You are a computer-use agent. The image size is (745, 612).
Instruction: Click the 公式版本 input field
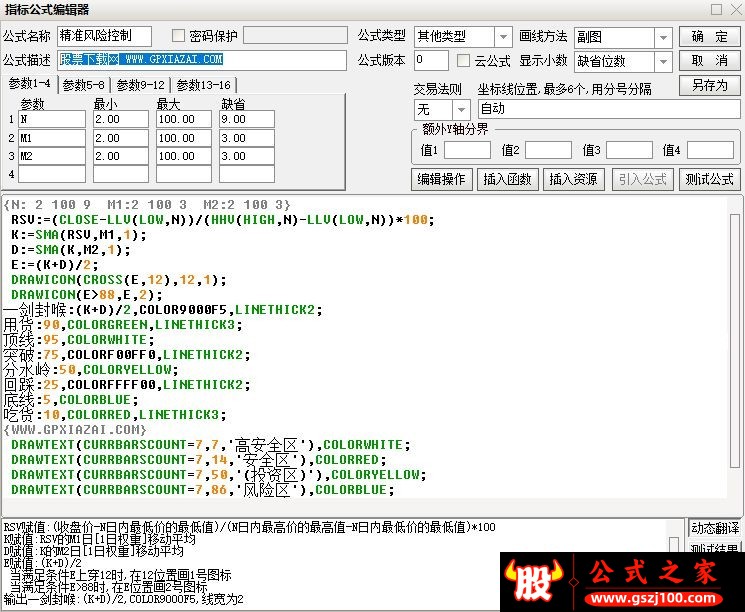click(431, 61)
